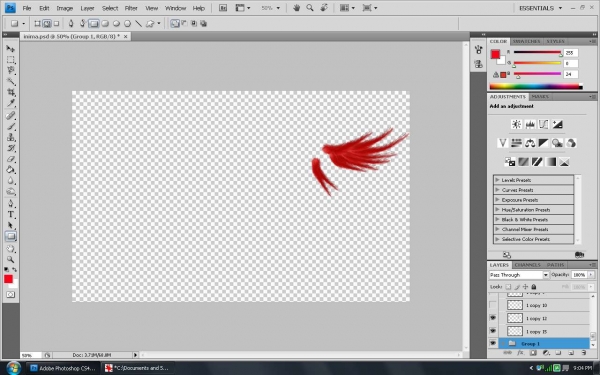Select the Rectangular Marquee tool

coord(10,60)
